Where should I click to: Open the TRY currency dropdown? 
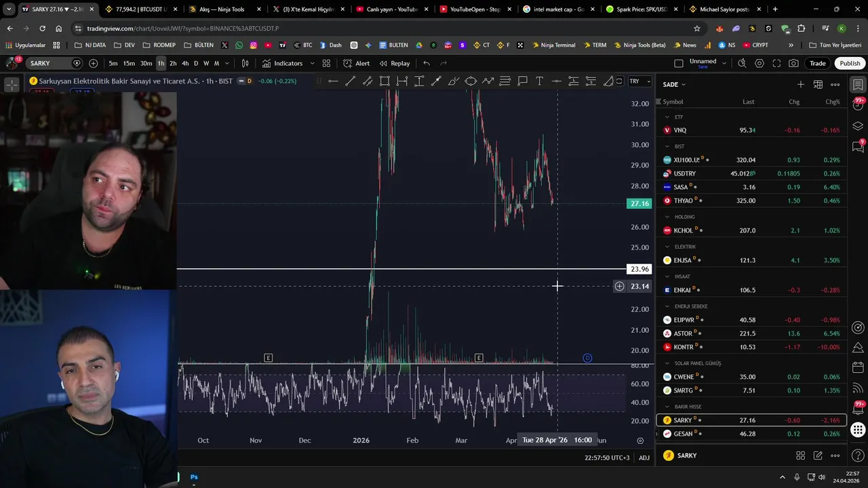point(639,81)
